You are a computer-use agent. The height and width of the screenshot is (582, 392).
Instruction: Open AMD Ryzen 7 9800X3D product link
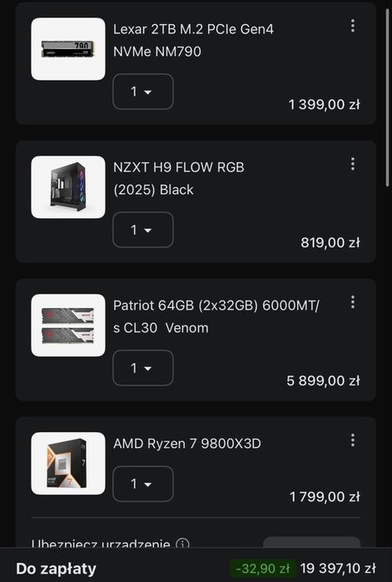point(187,444)
